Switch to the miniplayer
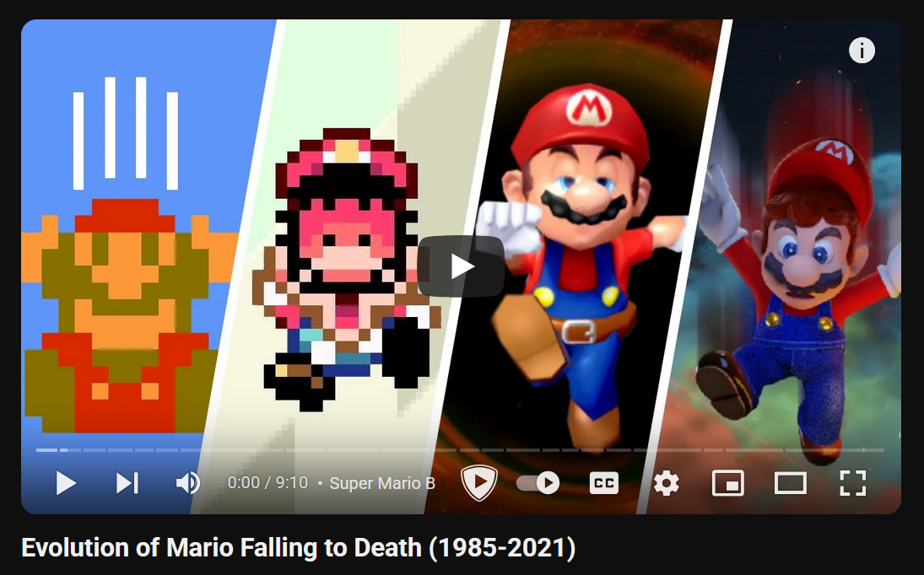Viewport: 924px width, 575px height. click(x=727, y=483)
